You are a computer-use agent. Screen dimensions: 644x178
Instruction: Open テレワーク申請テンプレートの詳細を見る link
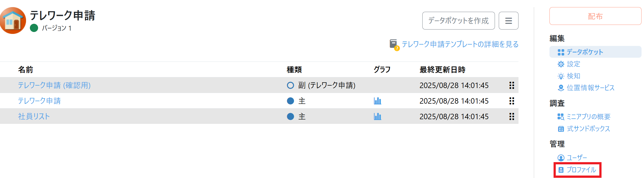tap(460, 44)
